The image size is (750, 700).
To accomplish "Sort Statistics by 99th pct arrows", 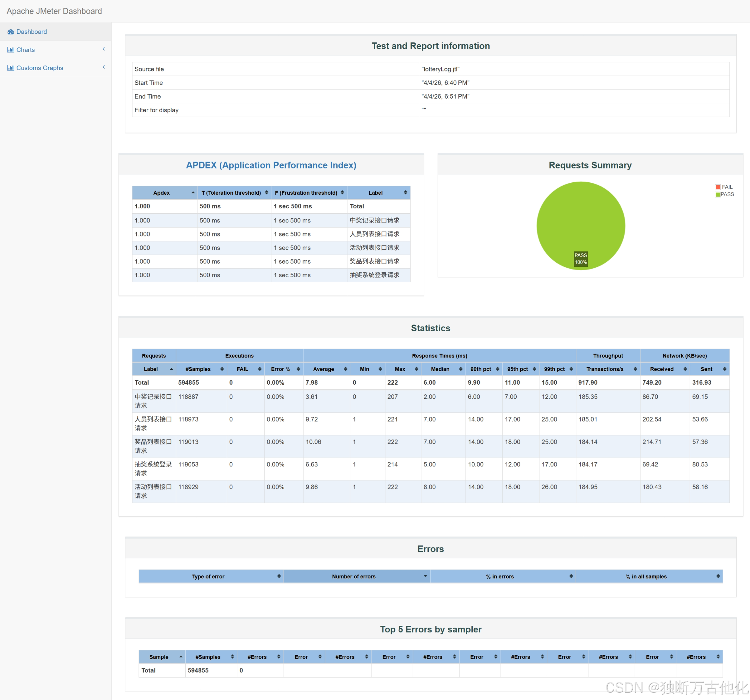I will pyautogui.click(x=571, y=369).
